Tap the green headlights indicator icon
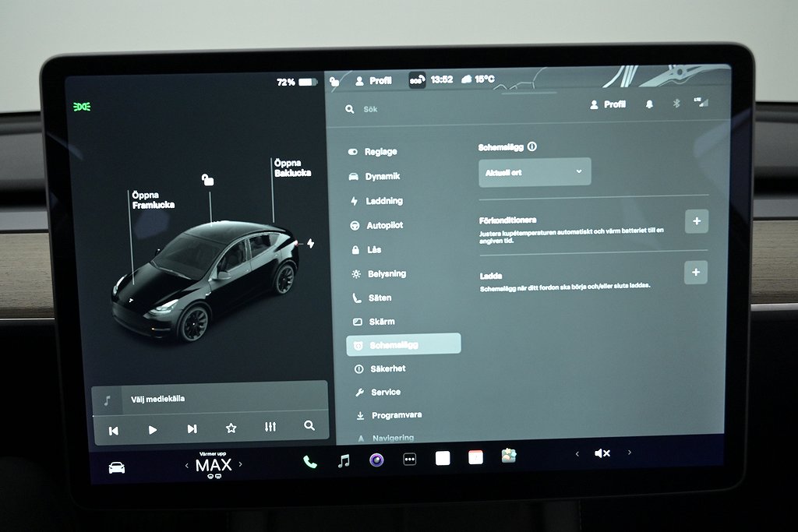The height and width of the screenshot is (532, 798). coord(82,107)
